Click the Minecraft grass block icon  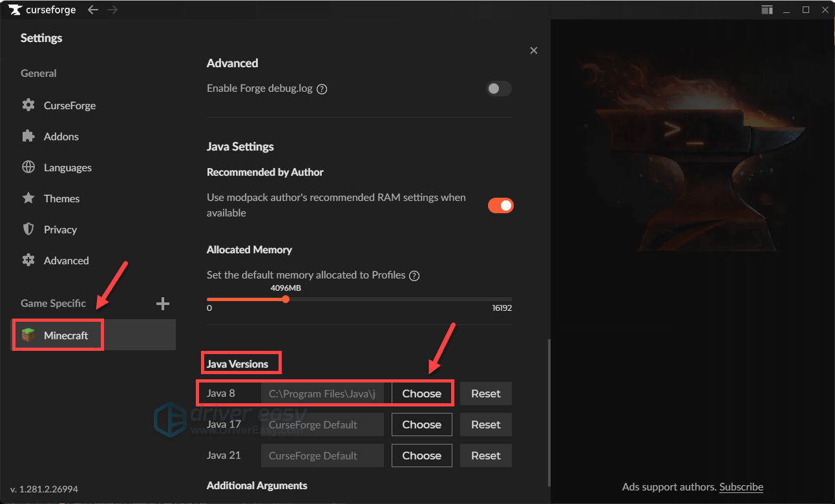(28, 335)
